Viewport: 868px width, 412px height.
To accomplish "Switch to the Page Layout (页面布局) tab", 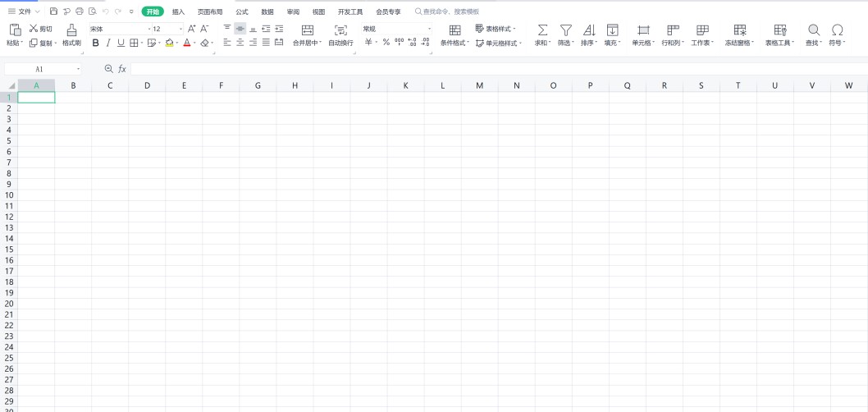I will click(x=210, y=11).
